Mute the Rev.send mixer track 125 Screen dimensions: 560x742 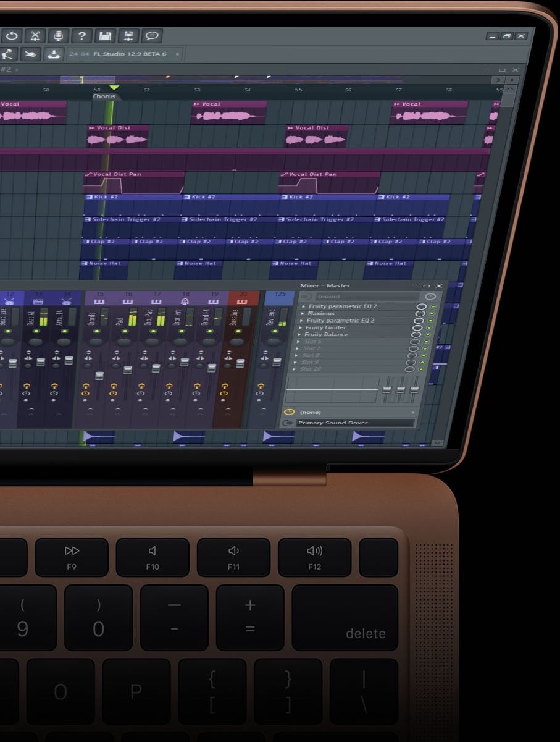tap(274, 332)
